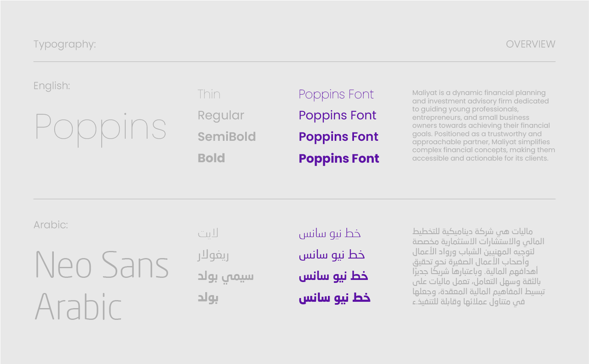
Task: Click the semibold purple "Poppins Font" sample
Action: point(338,137)
